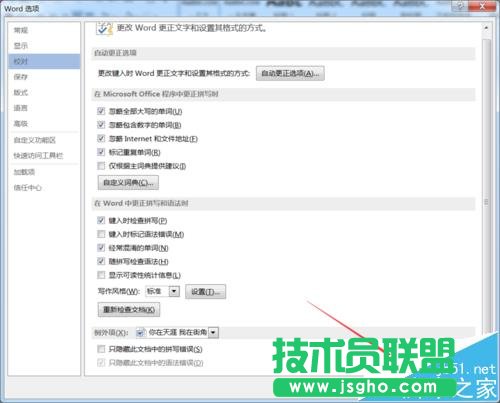Open the 语言 (Language) category
Image resolution: width=500 pixels, height=403 pixels.
point(44,108)
